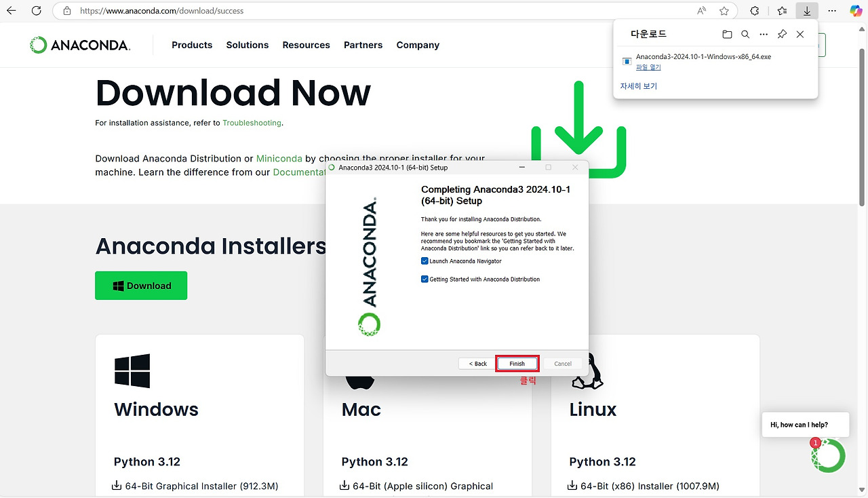This screenshot has height=498, width=868.
Task: Click 'Python 3.12' under Windows
Action: pyautogui.click(x=147, y=462)
